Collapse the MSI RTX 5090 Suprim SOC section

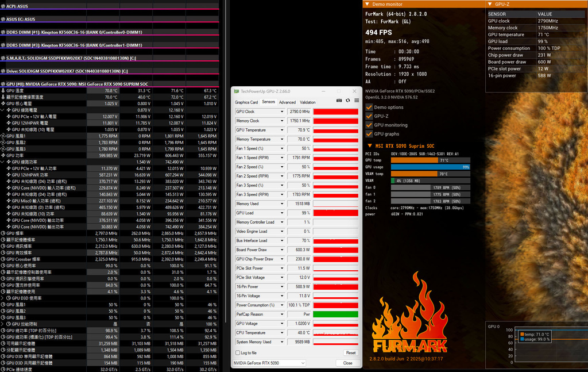(x=370, y=145)
